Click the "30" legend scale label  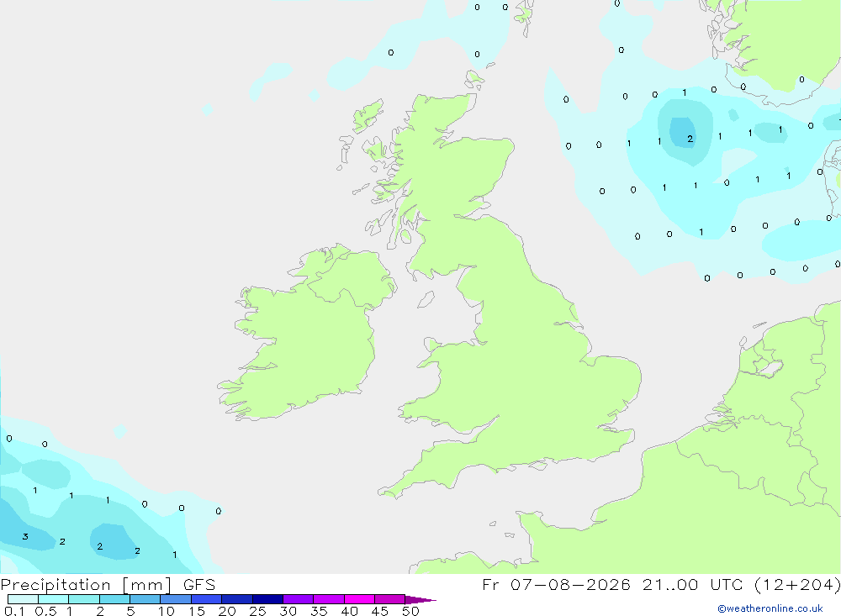coord(288,611)
